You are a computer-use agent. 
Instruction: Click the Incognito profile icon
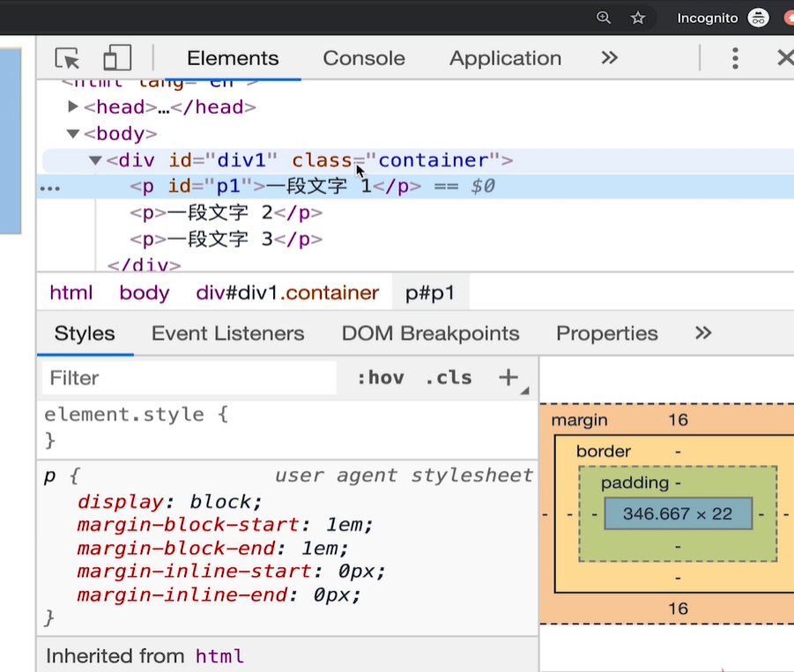(758, 18)
